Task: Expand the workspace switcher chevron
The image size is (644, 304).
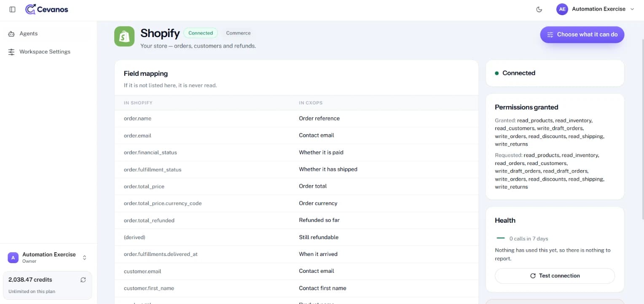Action: pos(84,258)
